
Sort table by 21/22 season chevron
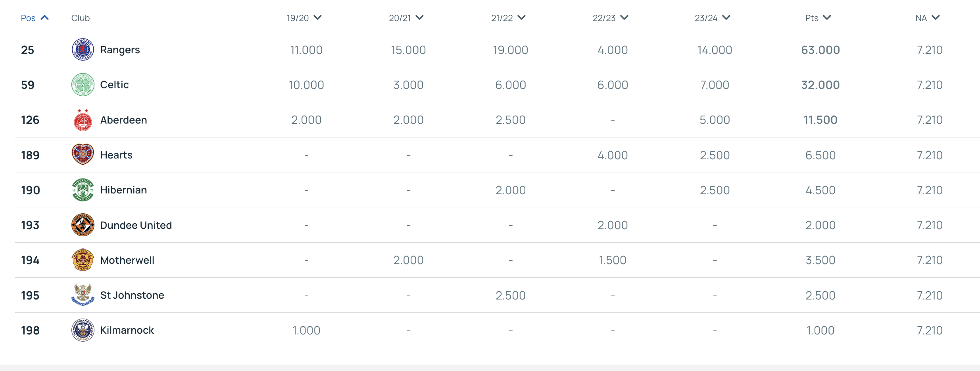coord(522,17)
